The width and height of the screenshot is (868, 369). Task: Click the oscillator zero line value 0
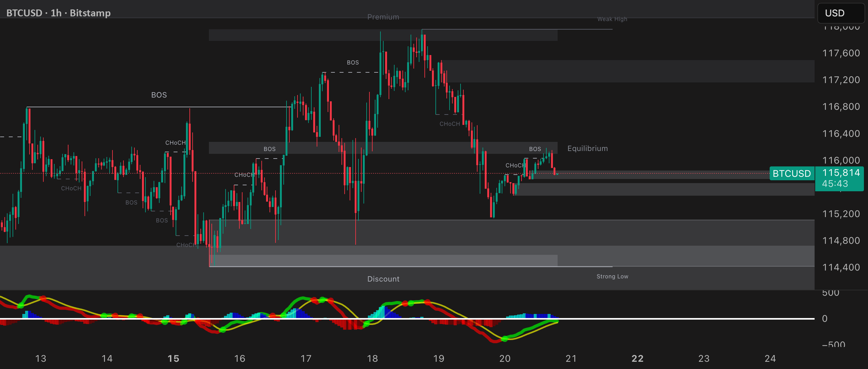click(x=825, y=319)
